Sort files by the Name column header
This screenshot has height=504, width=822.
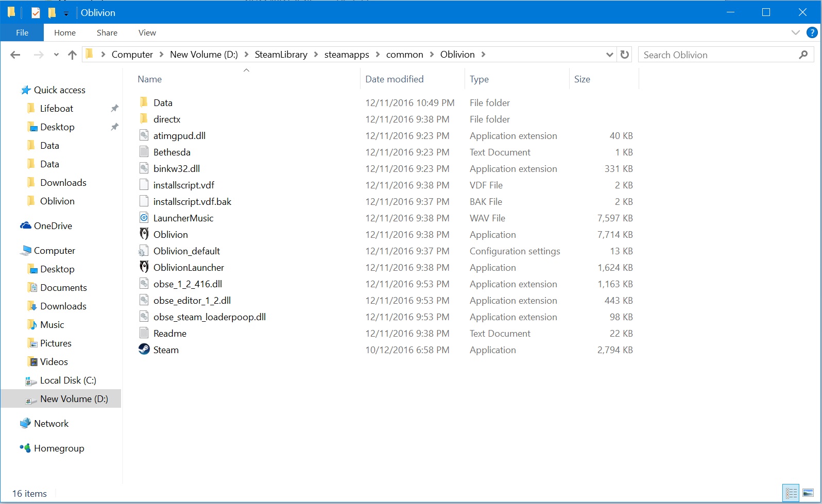(150, 79)
